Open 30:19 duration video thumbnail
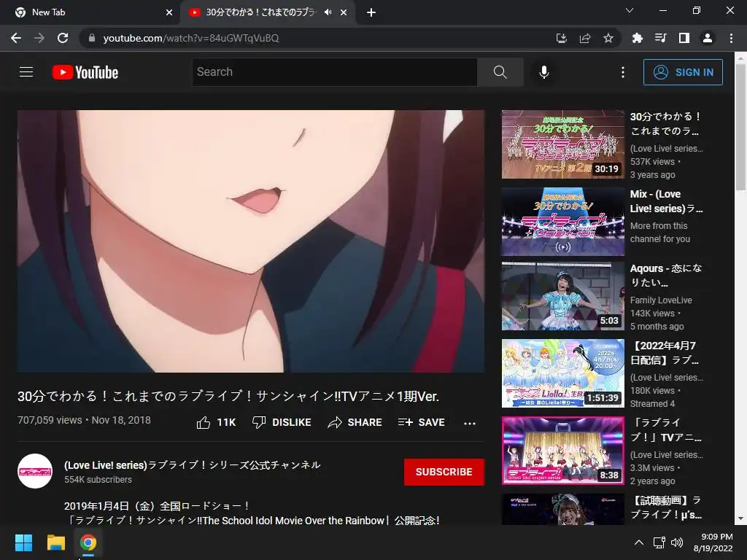This screenshot has height=560, width=747. click(x=562, y=144)
